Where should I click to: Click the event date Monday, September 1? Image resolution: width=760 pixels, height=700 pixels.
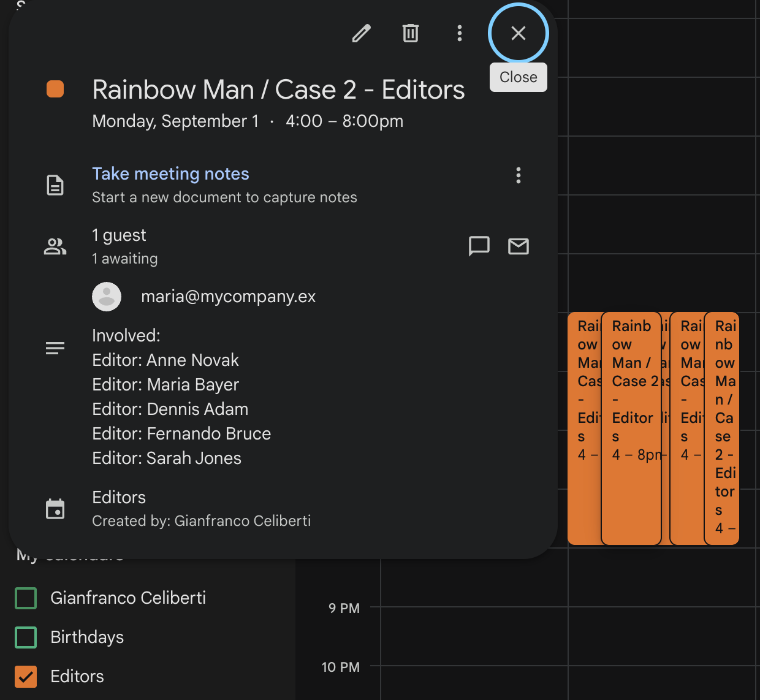175,121
